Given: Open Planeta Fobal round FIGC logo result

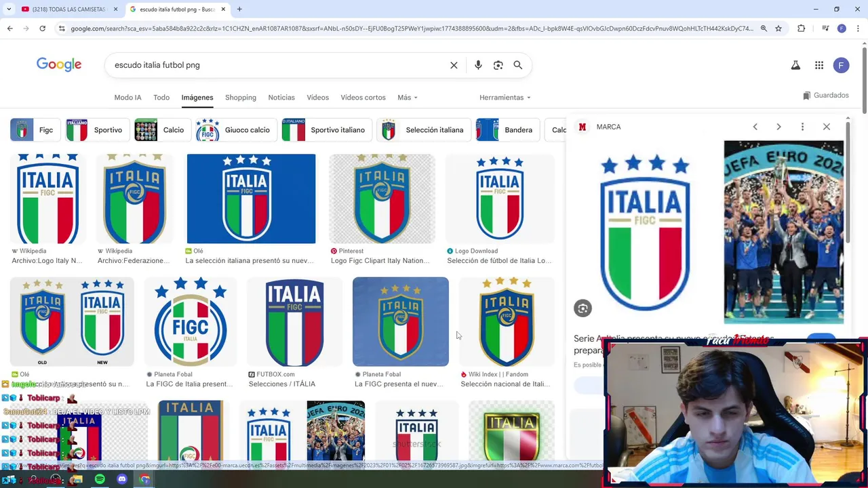Looking at the screenshot, I should pyautogui.click(x=191, y=322).
